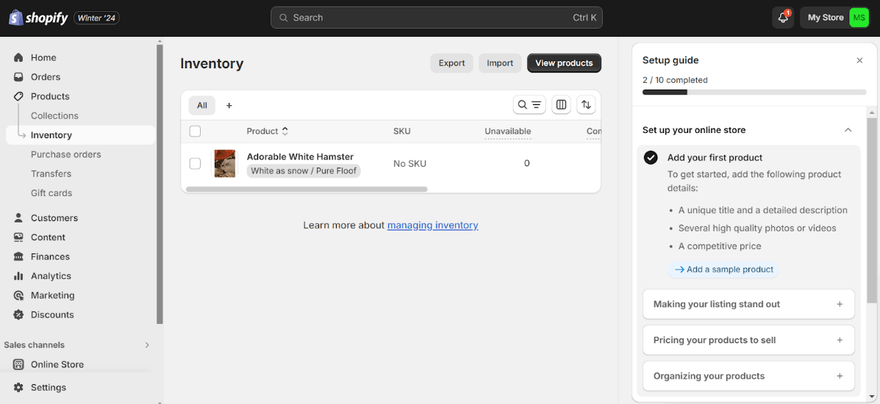Select all inventory rows checkbox
Screen dimensions: 880x404
coord(195,131)
